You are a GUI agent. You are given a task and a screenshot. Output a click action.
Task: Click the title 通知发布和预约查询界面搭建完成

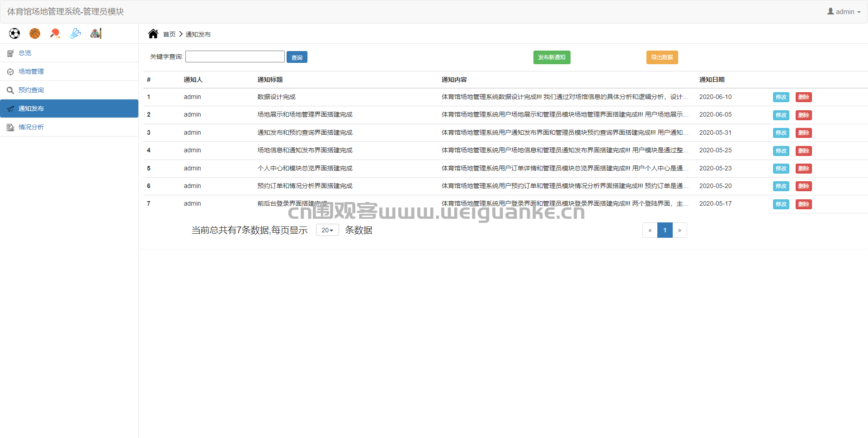pos(305,132)
